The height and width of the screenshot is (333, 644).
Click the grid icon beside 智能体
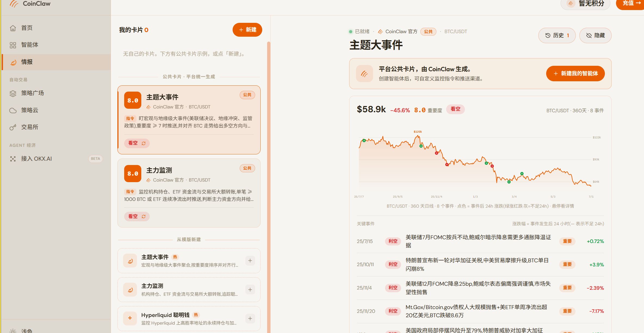point(13,45)
